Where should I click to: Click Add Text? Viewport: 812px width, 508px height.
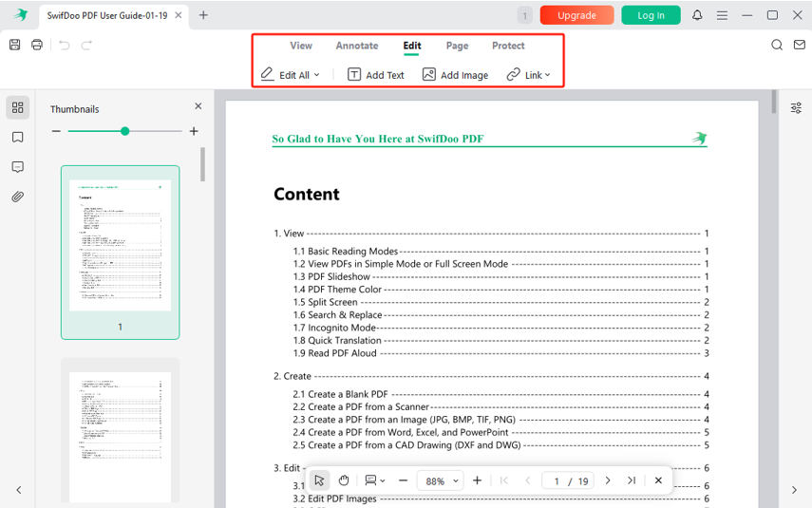[375, 75]
